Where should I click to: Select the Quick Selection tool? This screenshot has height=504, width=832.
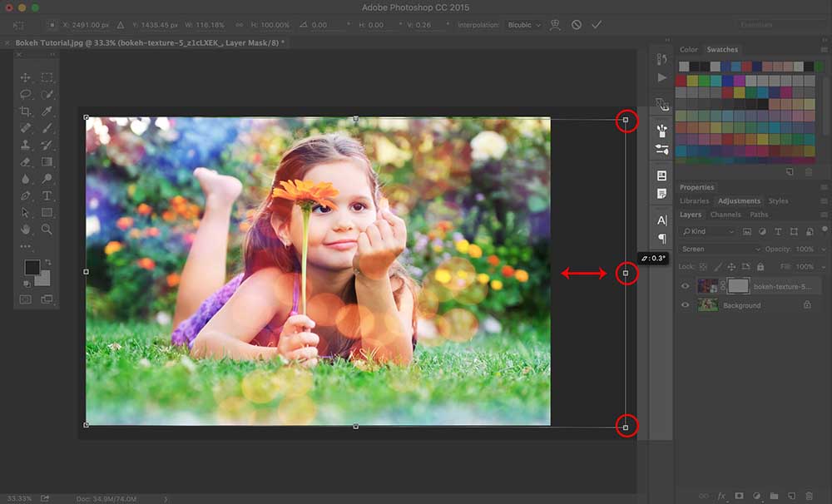(x=47, y=95)
